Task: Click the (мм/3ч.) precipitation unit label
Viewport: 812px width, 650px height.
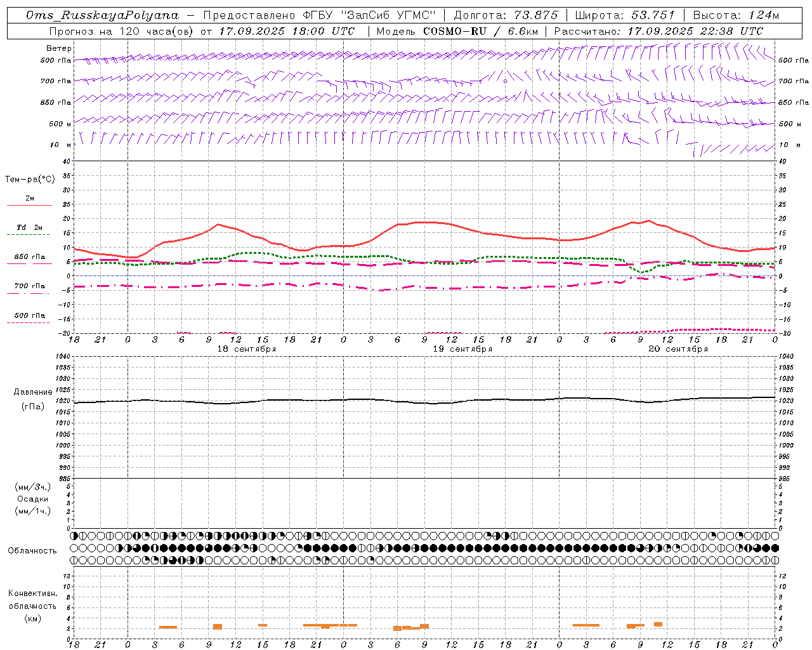Action: (x=33, y=487)
